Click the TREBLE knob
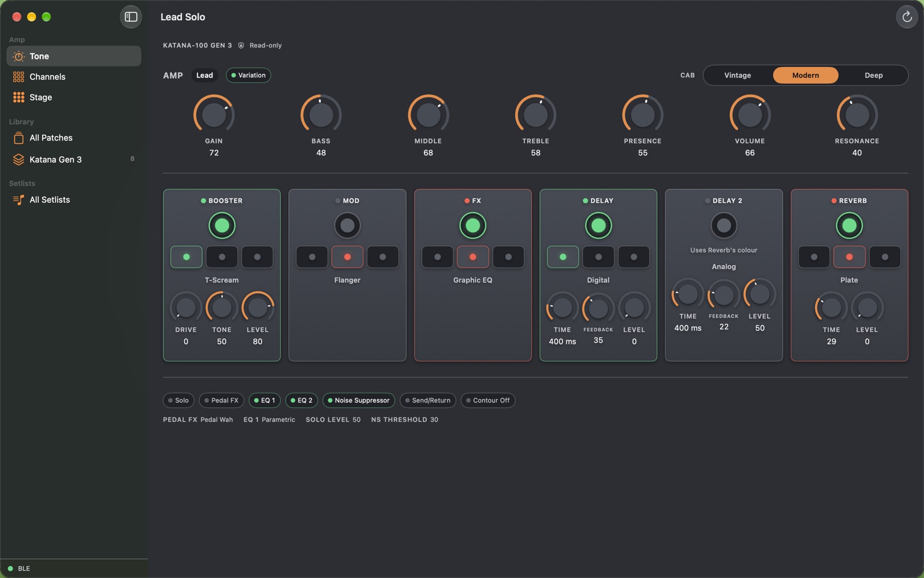The image size is (924, 578). (x=535, y=115)
